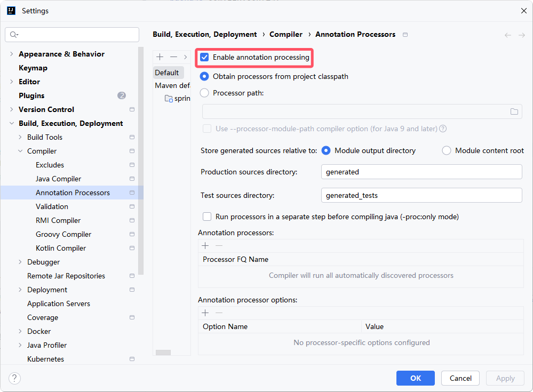Click project-level icon beside Build Tools
This screenshot has height=392, width=533.
[132, 137]
